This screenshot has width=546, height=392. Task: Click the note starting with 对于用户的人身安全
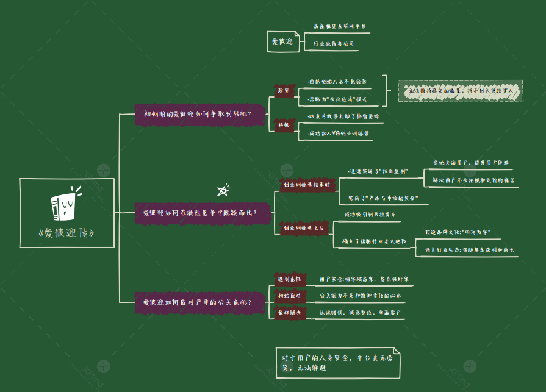[339, 363]
